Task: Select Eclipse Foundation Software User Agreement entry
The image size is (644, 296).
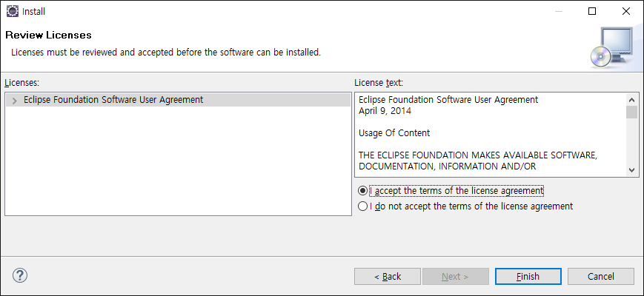Action: (113, 100)
